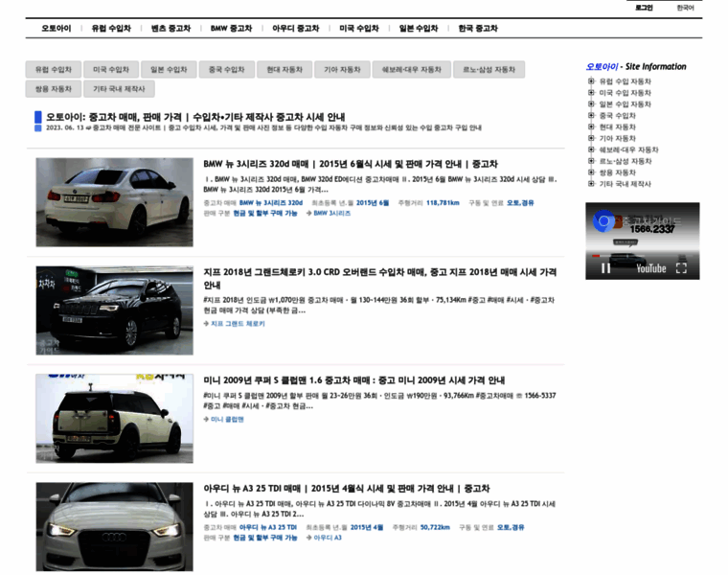Click the 중국 수입차 category button
Viewport: 728px width, 575px height.
click(227, 70)
